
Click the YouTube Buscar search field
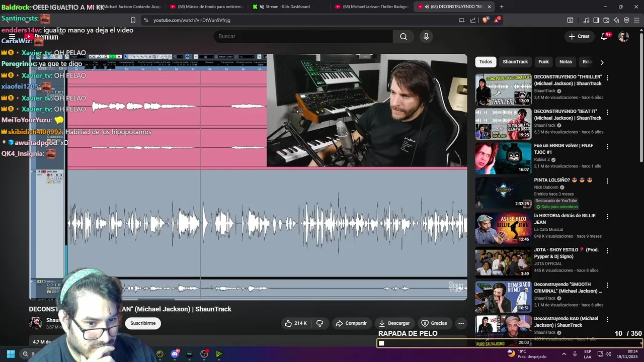point(303,36)
